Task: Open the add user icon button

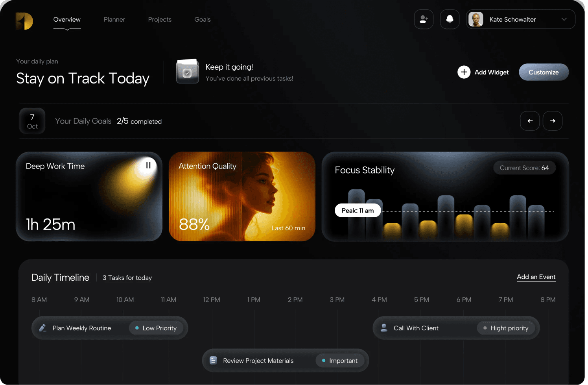Action: tap(424, 19)
